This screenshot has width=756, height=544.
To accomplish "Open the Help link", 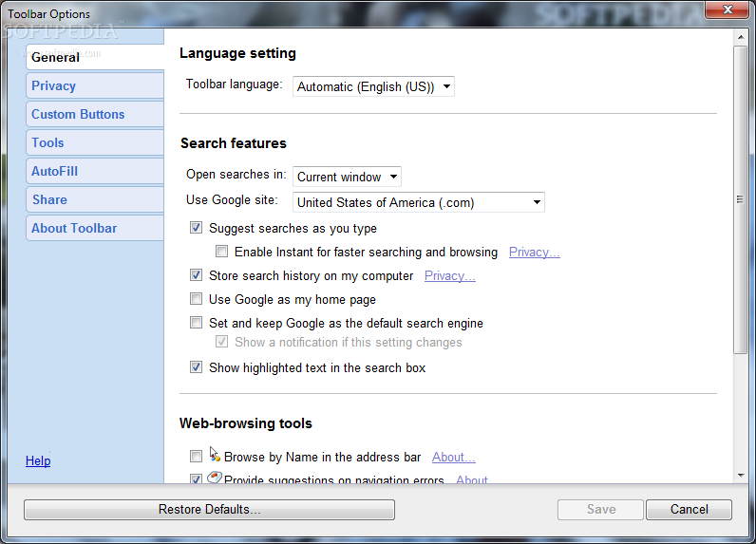I will point(38,460).
